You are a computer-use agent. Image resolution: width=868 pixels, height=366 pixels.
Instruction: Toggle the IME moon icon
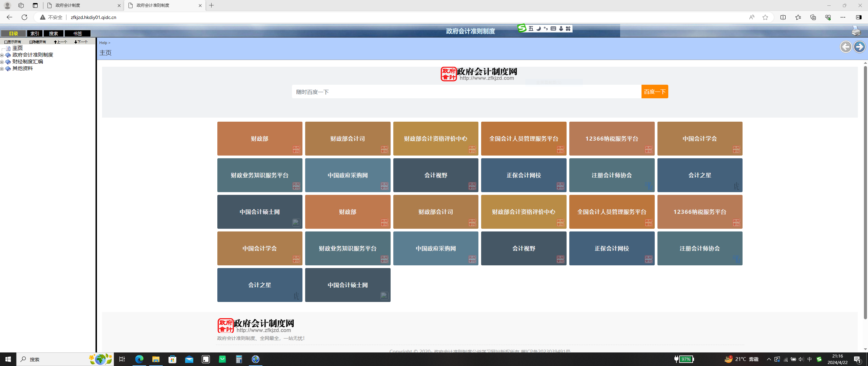[x=538, y=28]
